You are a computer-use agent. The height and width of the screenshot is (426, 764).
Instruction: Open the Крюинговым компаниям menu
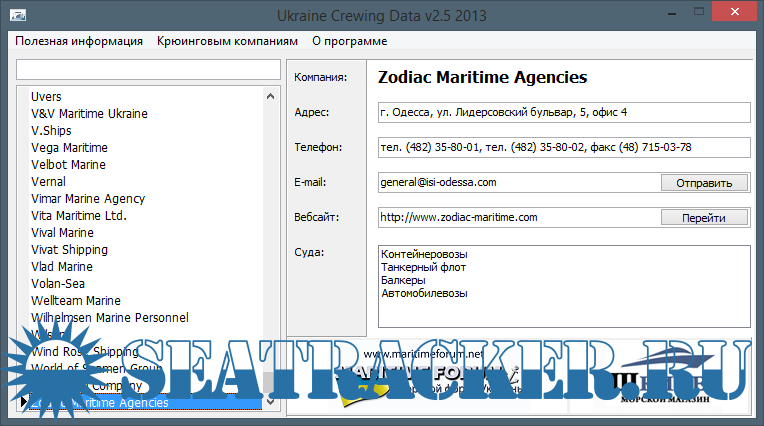[x=227, y=41]
